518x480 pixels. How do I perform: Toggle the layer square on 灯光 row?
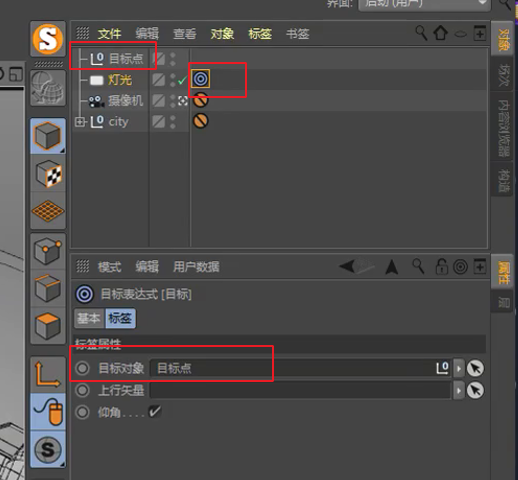click(159, 80)
